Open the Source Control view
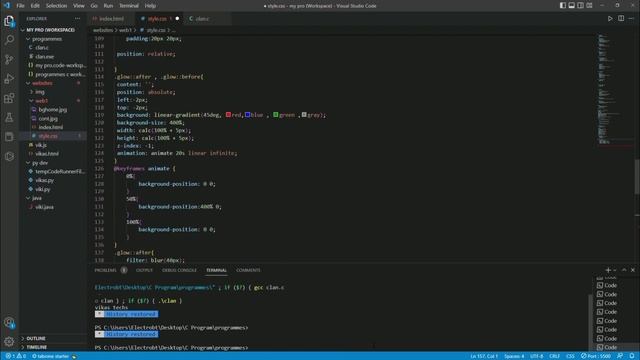The height and width of the screenshot is (360, 640). point(9,59)
